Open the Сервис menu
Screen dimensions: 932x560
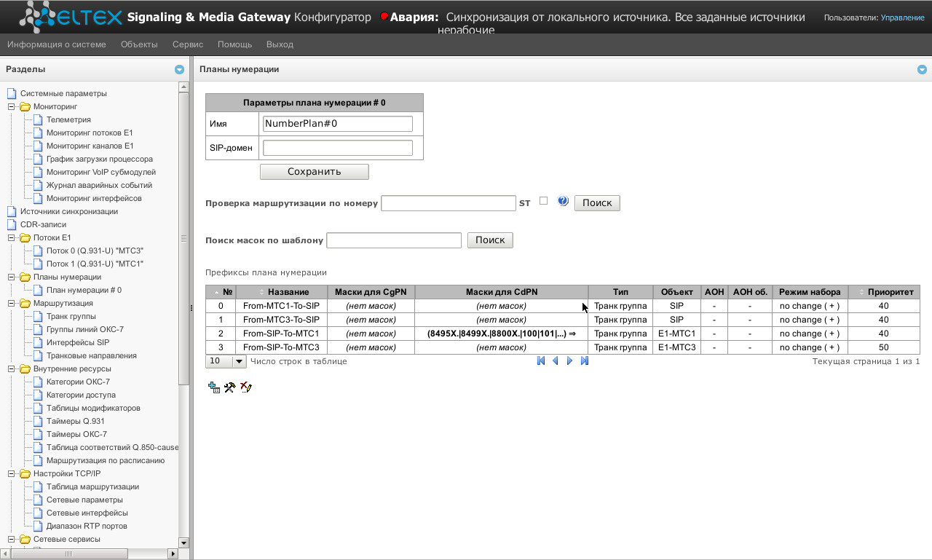point(188,44)
